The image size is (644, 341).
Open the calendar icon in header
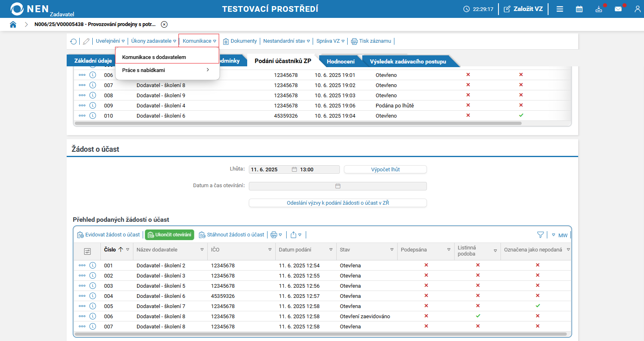coord(579,9)
